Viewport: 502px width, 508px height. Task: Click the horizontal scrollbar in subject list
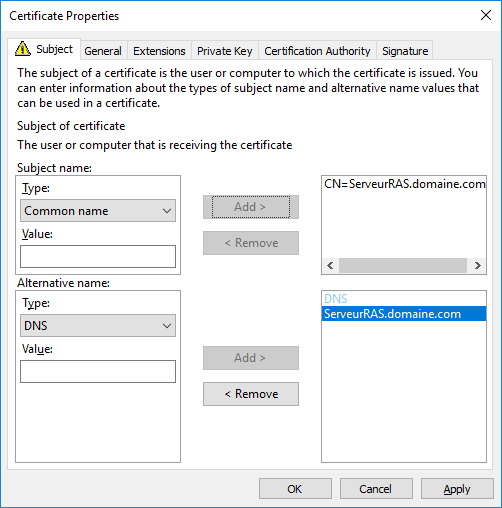pyautogui.click(x=403, y=265)
